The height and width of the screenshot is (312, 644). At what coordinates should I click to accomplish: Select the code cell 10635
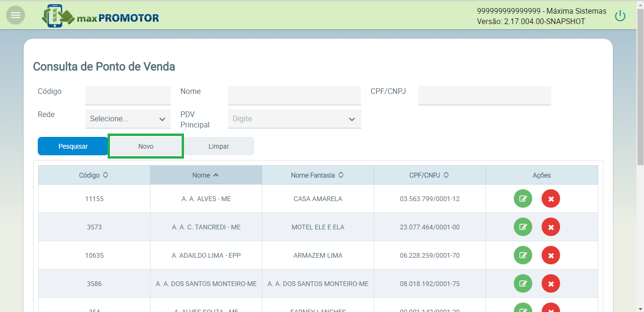94,255
